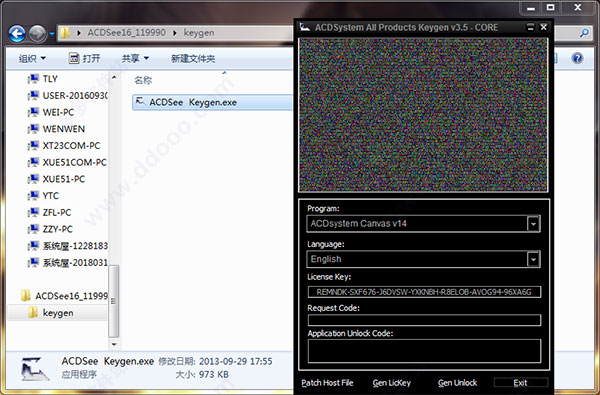Click the blue help question mark icon
600x395 pixels.
(x=577, y=58)
